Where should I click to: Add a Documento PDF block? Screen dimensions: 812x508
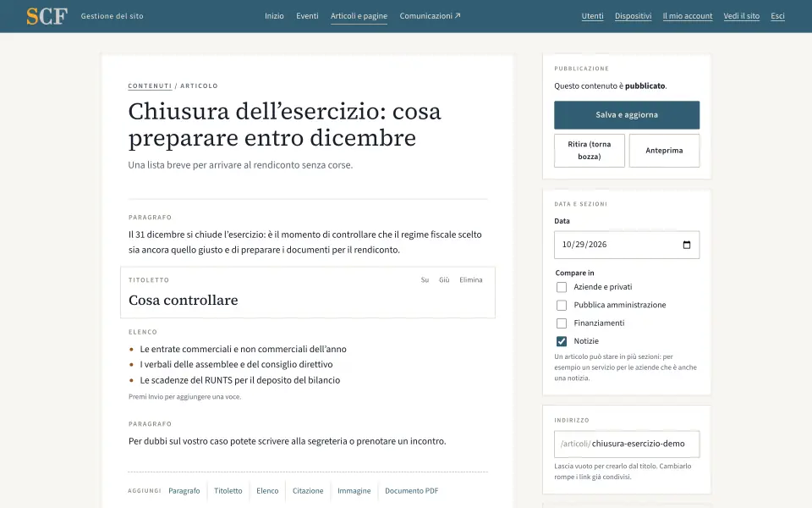coord(411,491)
